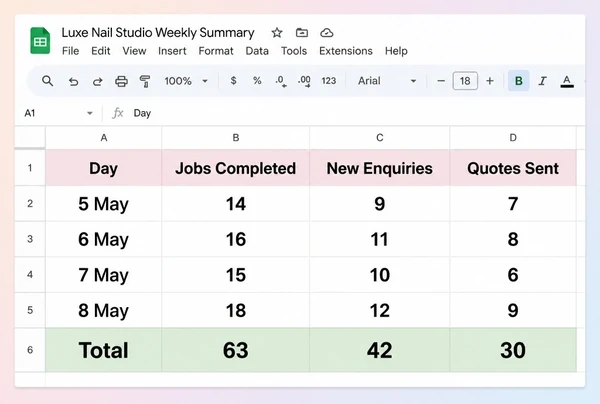Open the Insert menu

pyautogui.click(x=172, y=51)
